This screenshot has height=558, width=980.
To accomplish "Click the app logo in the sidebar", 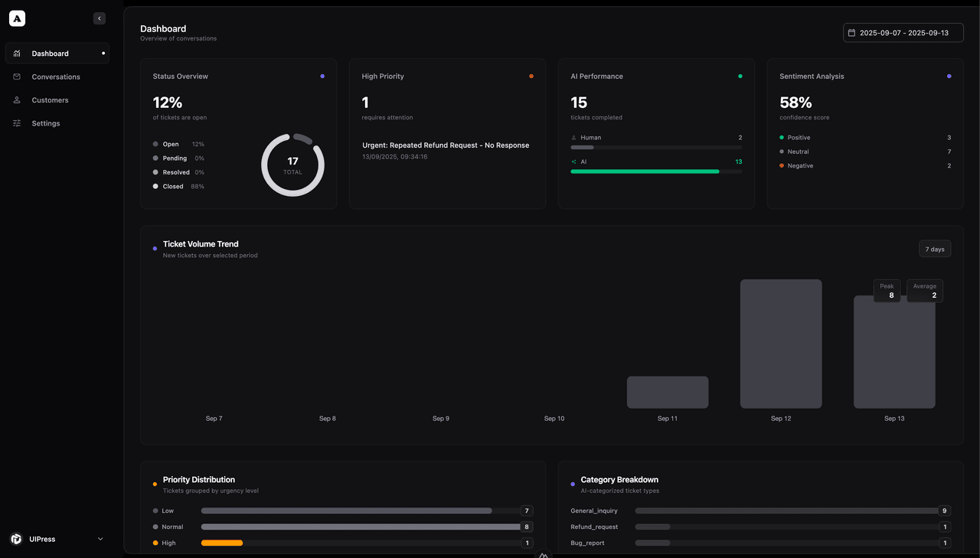I will coord(17,18).
